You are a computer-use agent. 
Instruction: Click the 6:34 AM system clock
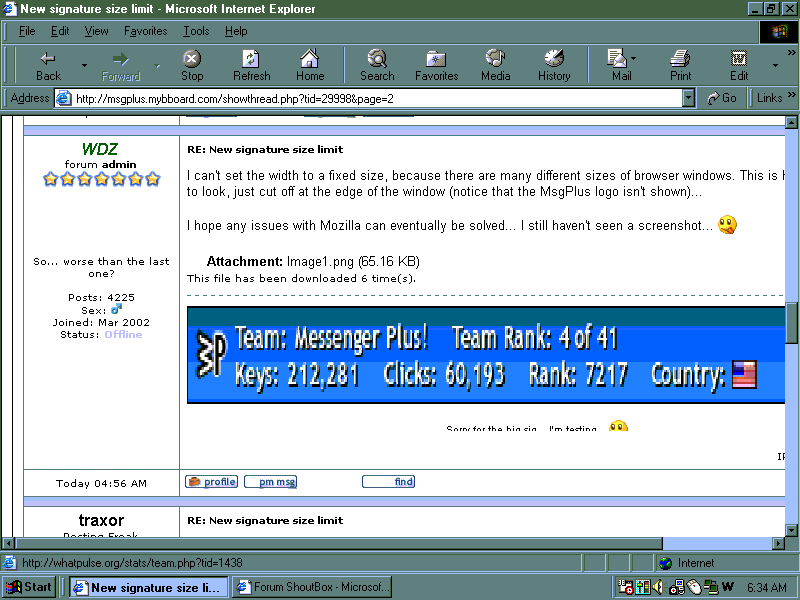click(767, 587)
